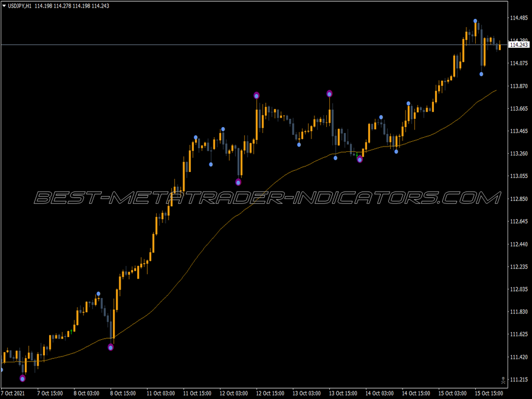Click the 12 Oct 03:00 time axis label
Screen dimensions: 532x399
click(x=233, y=394)
